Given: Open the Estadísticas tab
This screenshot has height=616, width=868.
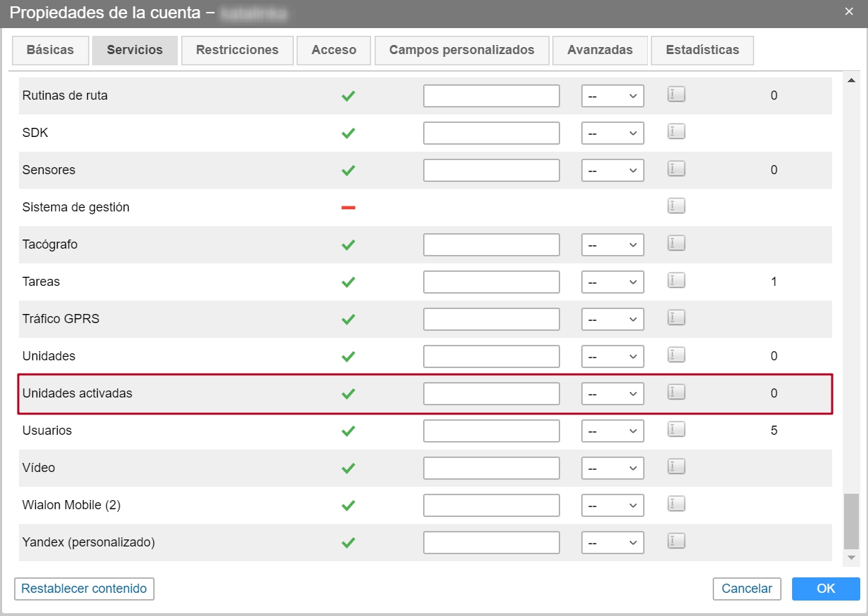Looking at the screenshot, I should click(x=702, y=50).
